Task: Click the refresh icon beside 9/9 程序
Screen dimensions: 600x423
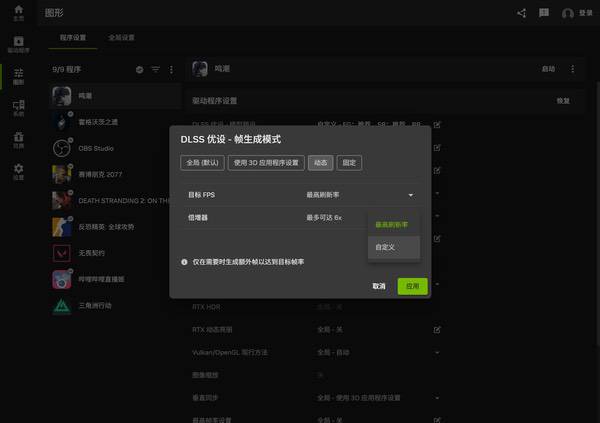Action: point(140,70)
